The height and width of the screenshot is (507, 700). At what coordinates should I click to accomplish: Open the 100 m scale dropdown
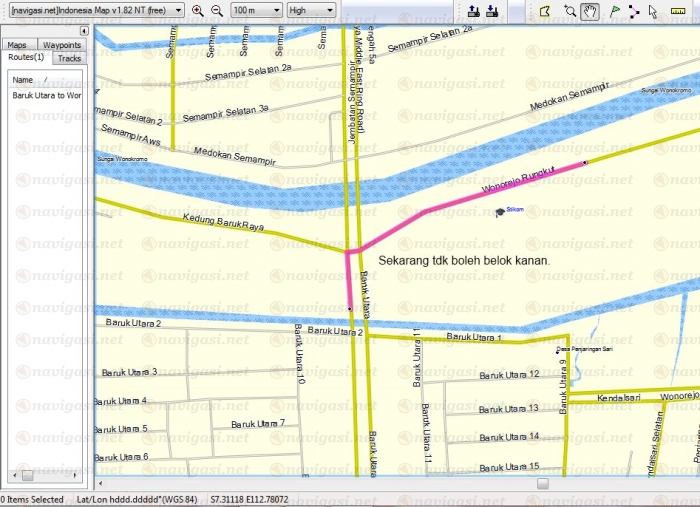[256, 10]
